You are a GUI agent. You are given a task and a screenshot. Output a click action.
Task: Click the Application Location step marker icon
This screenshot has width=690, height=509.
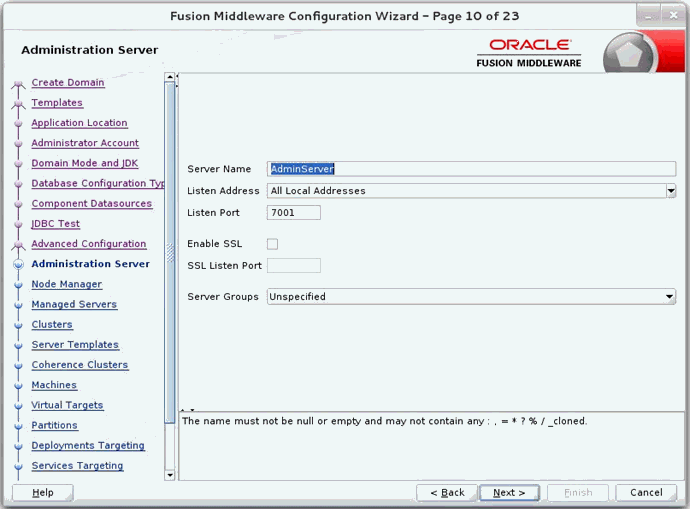click(18, 123)
